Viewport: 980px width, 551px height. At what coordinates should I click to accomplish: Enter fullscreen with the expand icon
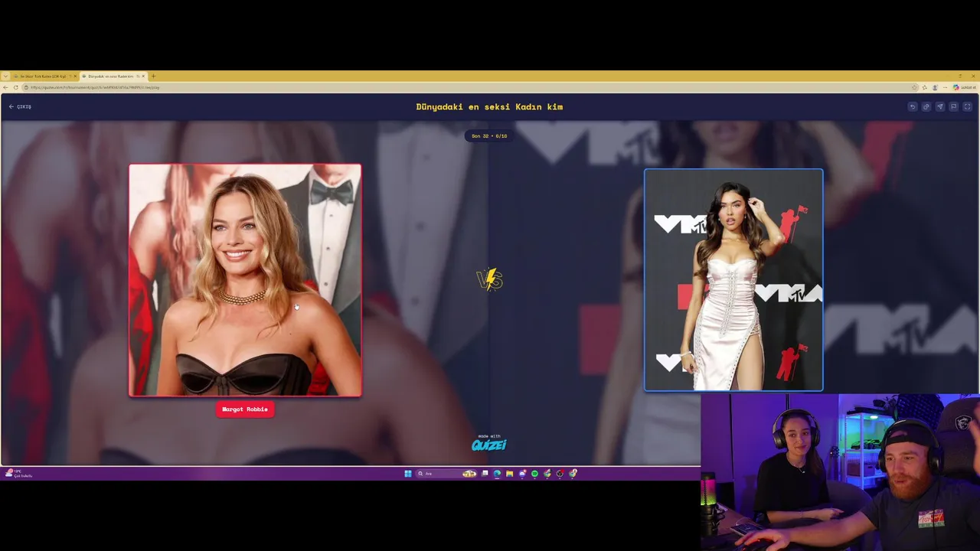[967, 106]
